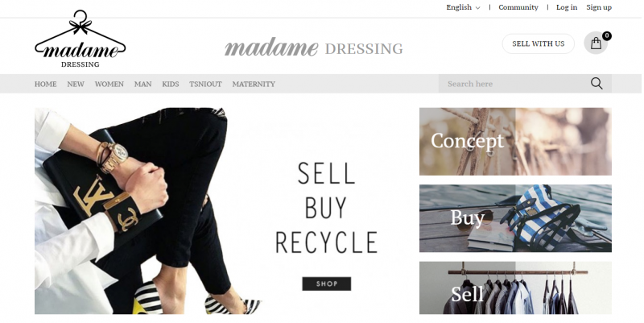Open the shopping bag cart icon
The height and width of the screenshot is (323, 644).
(x=596, y=43)
